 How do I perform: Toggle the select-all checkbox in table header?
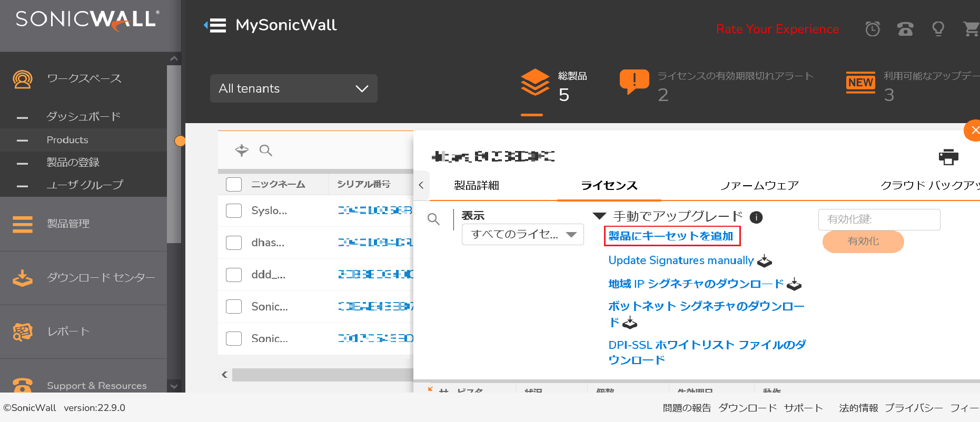coord(234,184)
